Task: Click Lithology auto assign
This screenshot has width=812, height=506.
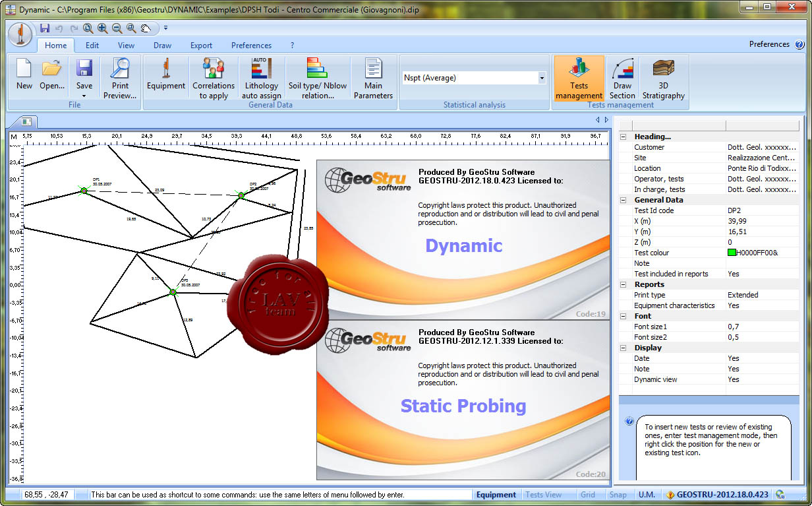Action: click(x=262, y=77)
